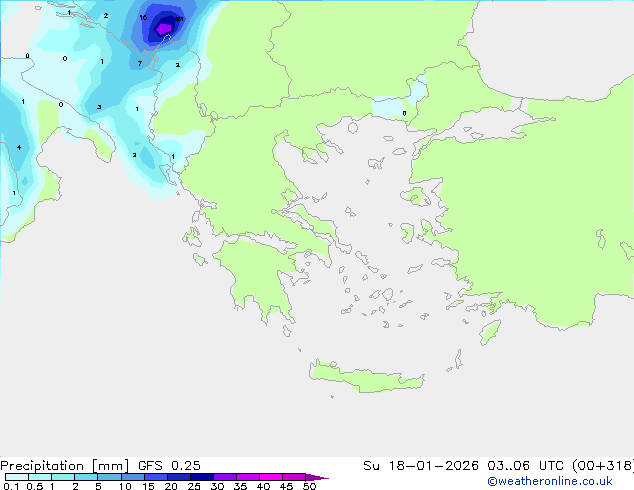Click the 30–35 mm purple legend swatch
The image size is (634, 490).
(x=225, y=477)
